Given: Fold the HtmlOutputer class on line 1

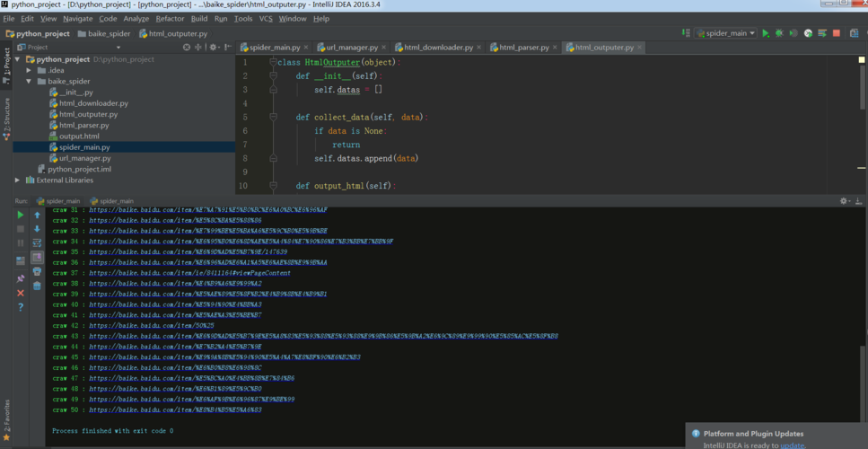Looking at the screenshot, I should coord(272,62).
